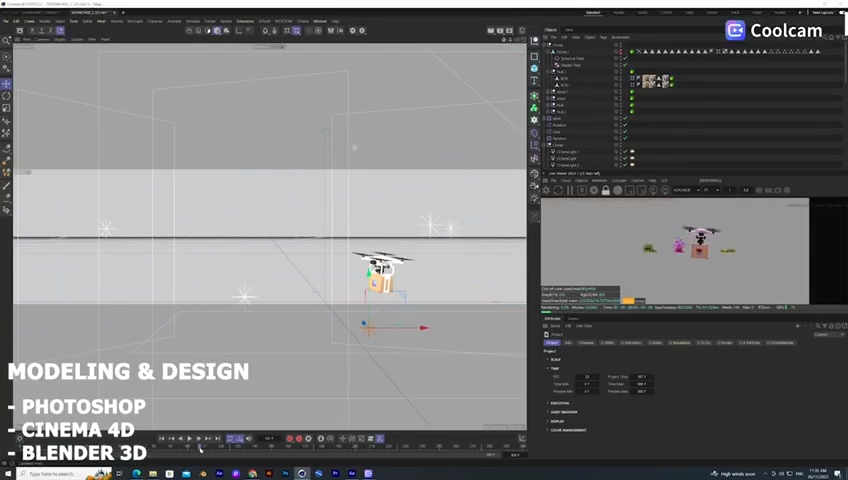
Task: Open the Window menu
Action: [x=320, y=21]
